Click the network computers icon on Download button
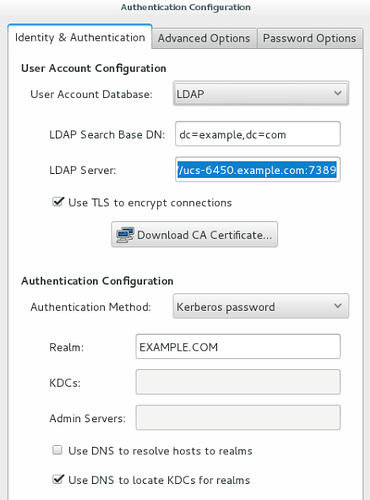The width and height of the screenshot is (370, 500). tap(125, 235)
